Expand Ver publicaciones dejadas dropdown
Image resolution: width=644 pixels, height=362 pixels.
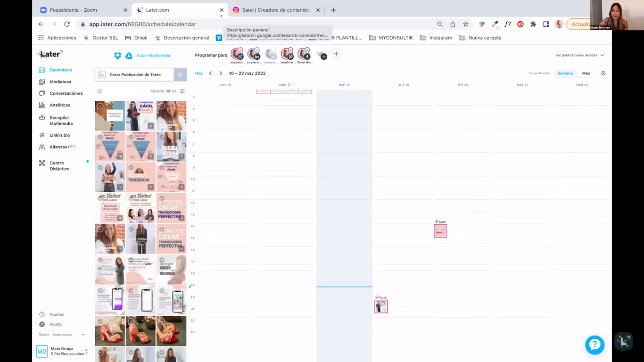[580, 55]
